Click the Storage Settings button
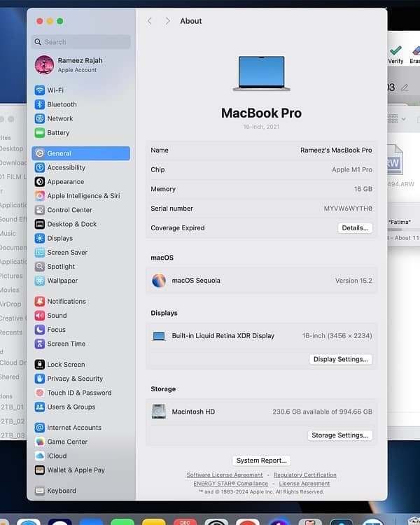Viewport: 420px width, 525px height. point(339,435)
